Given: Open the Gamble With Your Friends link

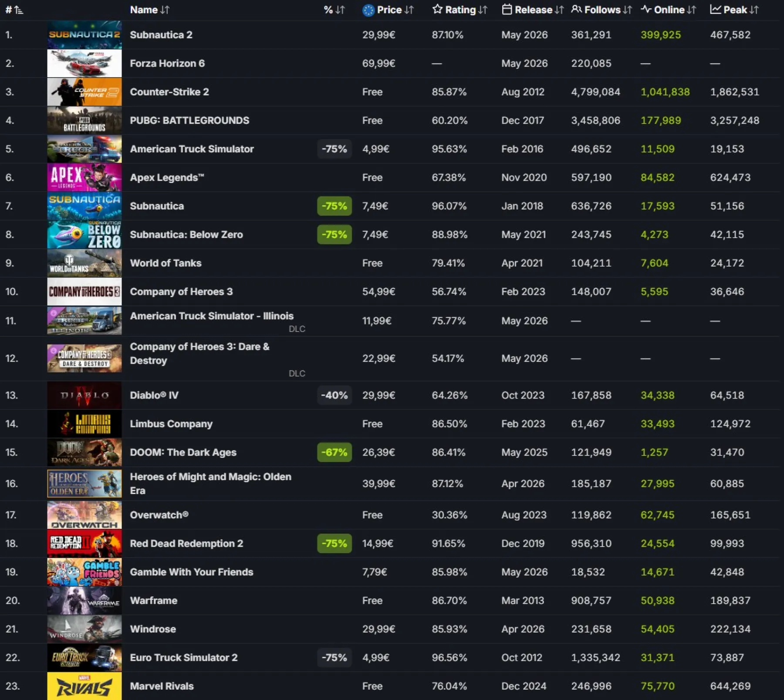Looking at the screenshot, I should (x=191, y=572).
